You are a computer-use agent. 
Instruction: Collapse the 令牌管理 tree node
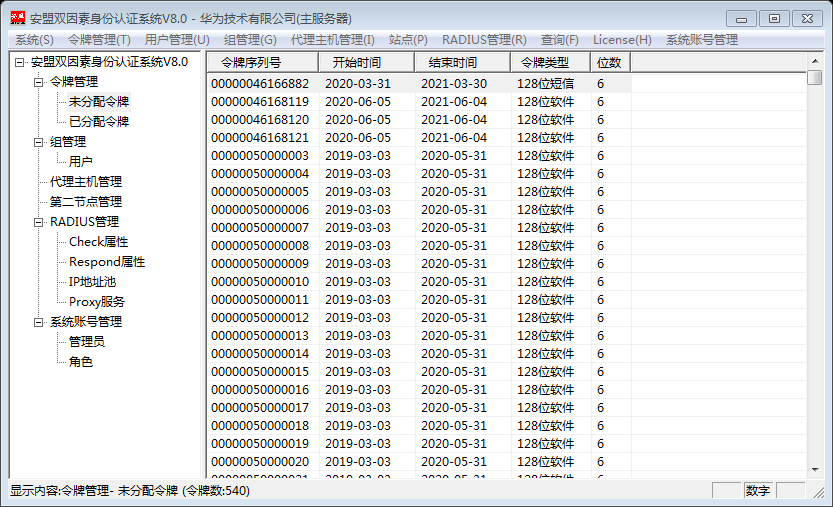(x=38, y=82)
